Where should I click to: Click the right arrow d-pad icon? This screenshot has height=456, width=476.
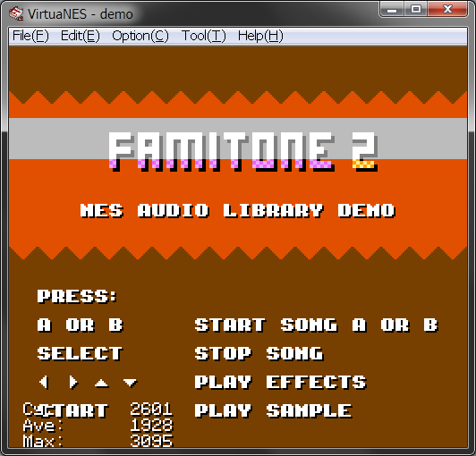pos(73,383)
